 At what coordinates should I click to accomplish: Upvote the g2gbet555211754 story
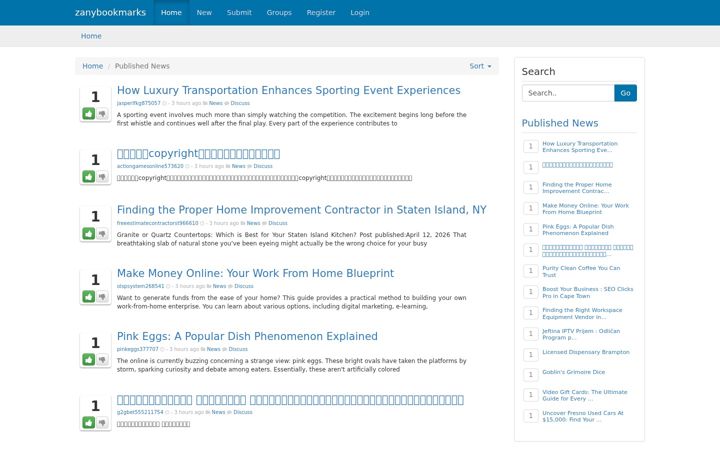tap(89, 422)
